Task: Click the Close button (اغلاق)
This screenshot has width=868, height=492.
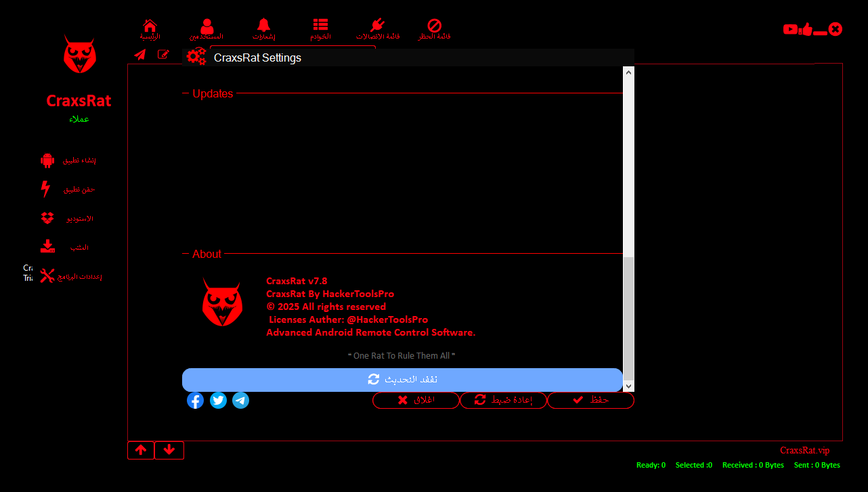Action: (416, 400)
